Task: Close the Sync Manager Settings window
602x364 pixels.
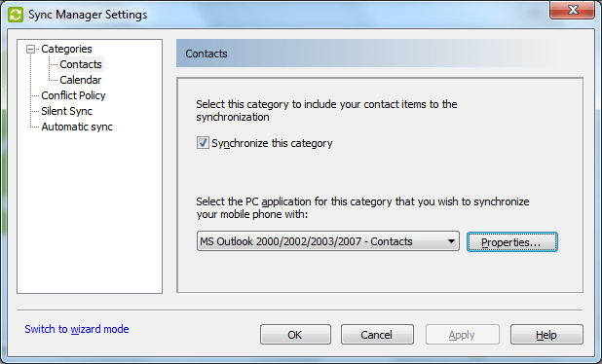Action: (573, 9)
